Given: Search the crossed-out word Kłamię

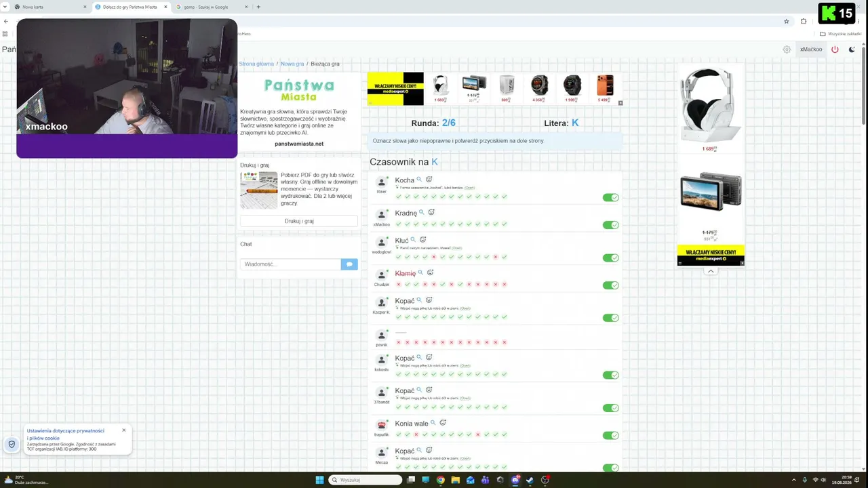Looking at the screenshot, I should tap(420, 272).
